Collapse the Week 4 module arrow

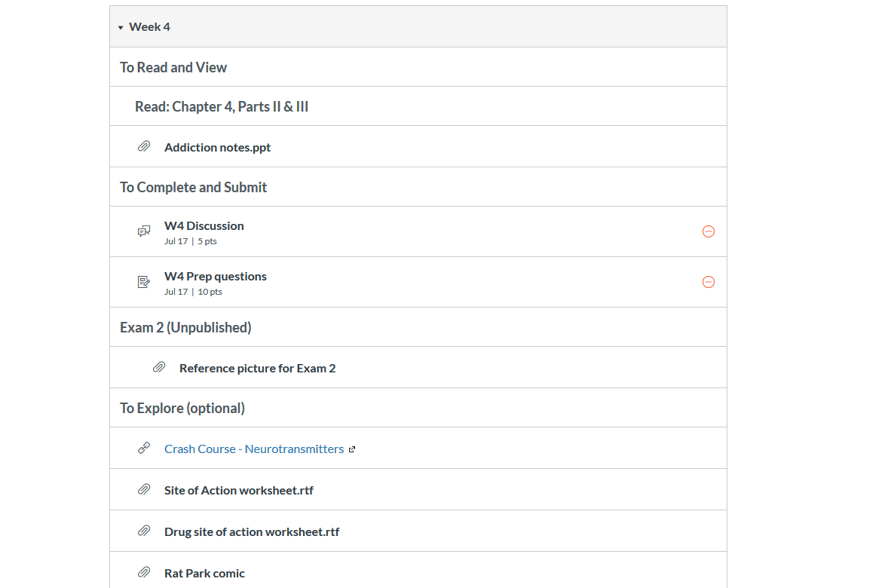click(x=121, y=28)
